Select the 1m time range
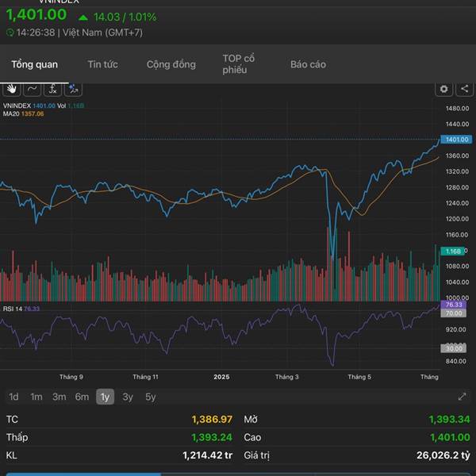 point(36,397)
